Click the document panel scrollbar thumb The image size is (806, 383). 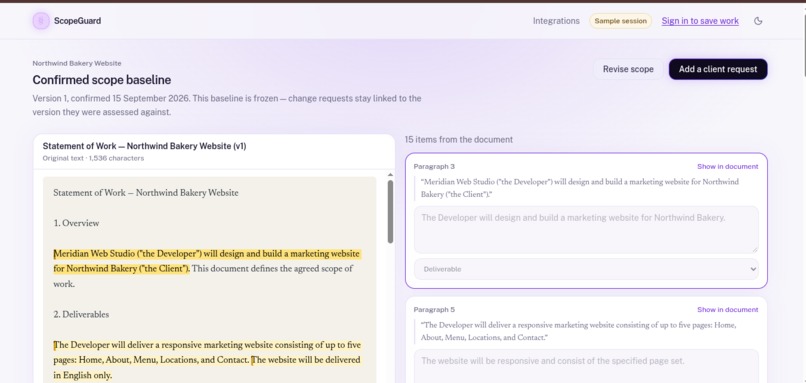click(390, 211)
